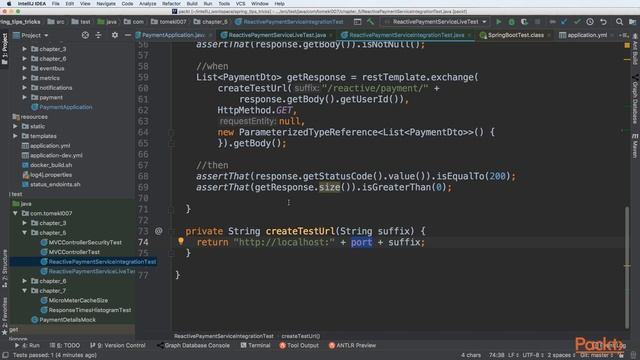This screenshot has width=640, height=360.
Task: Run the ReactivePaymentServiceLiveTest configuration
Action: tap(498, 22)
